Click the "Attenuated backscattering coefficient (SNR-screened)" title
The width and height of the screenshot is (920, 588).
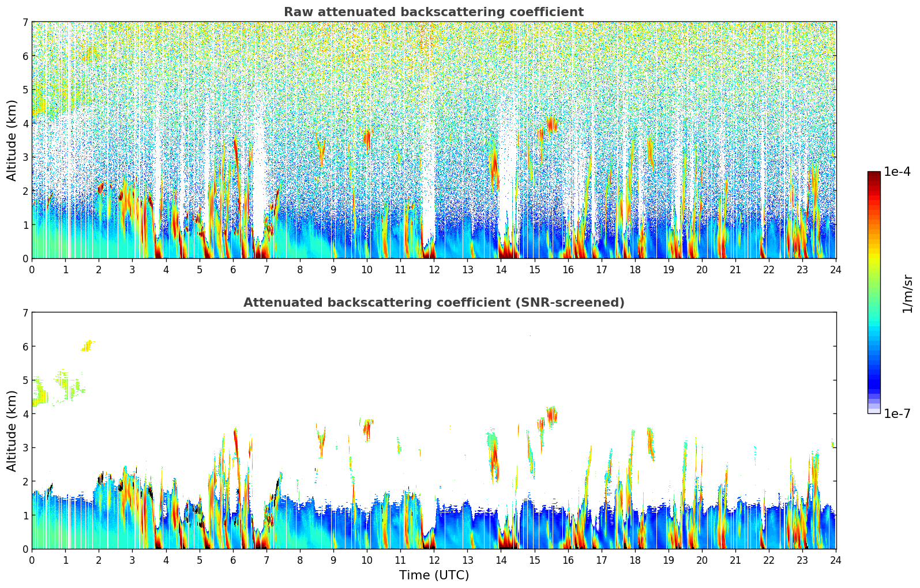pos(433,303)
